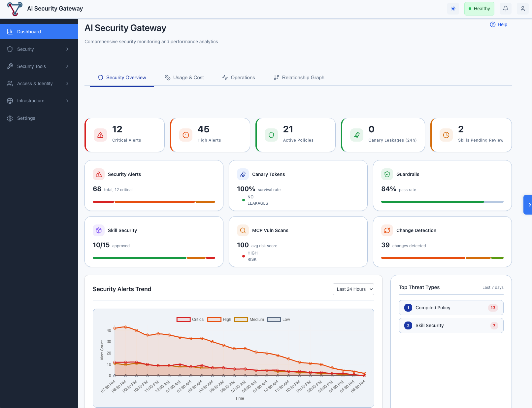The image size is (532, 408).
Task: Click the Guardrails pass rate progress bar
Action: point(442,202)
